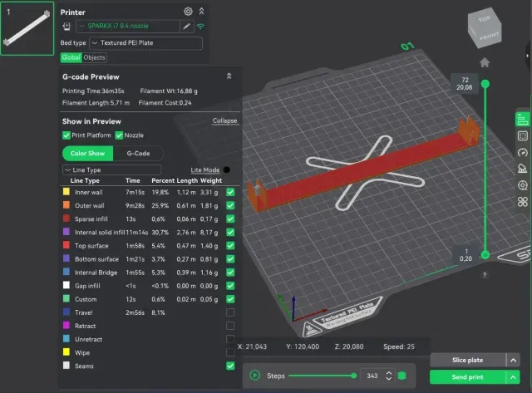Image resolution: width=532 pixels, height=393 pixels.
Task: Click the view orientation cube
Action: (x=485, y=29)
